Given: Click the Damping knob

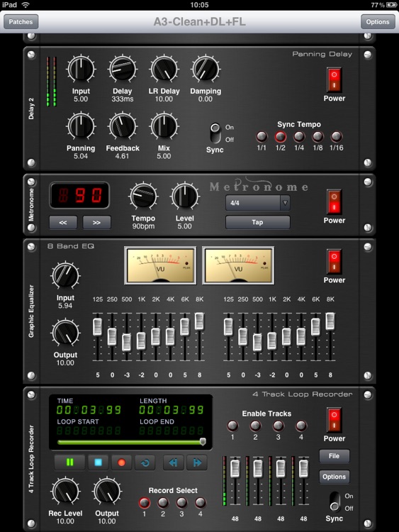Looking at the screenshot, I should pos(206,69).
